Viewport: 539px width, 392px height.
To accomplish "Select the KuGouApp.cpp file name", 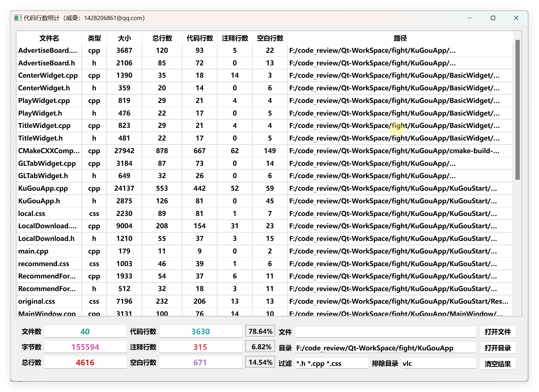I will (43, 188).
